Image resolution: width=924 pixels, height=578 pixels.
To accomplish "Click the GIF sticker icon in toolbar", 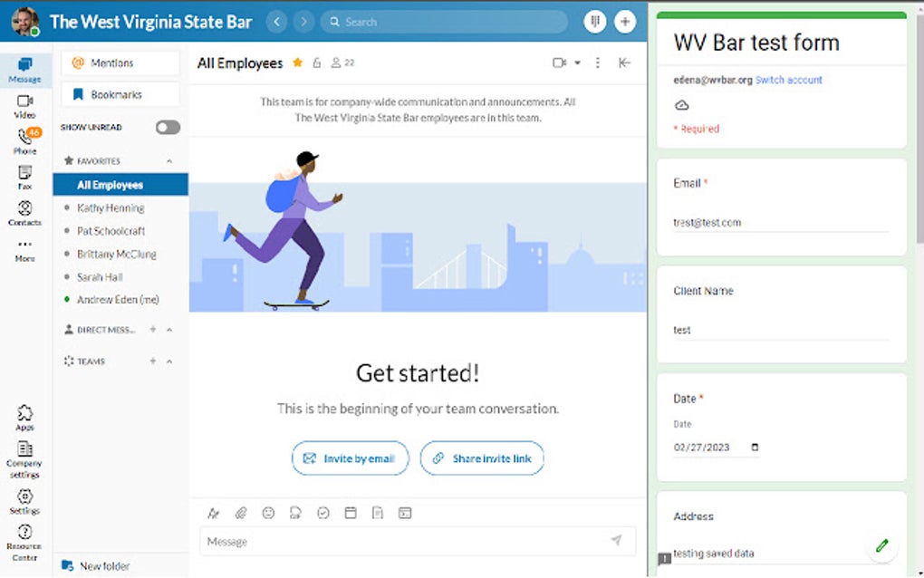I will click(295, 513).
